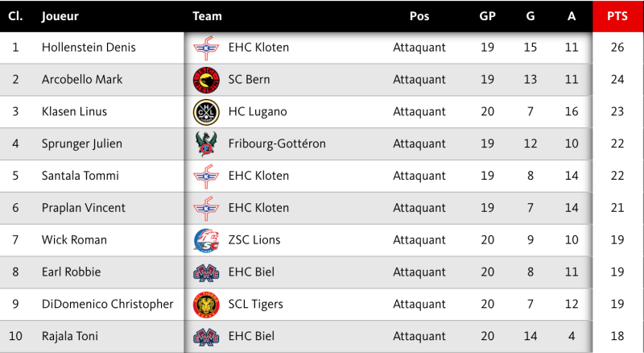Sort by the GP column header

coord(487,16)
